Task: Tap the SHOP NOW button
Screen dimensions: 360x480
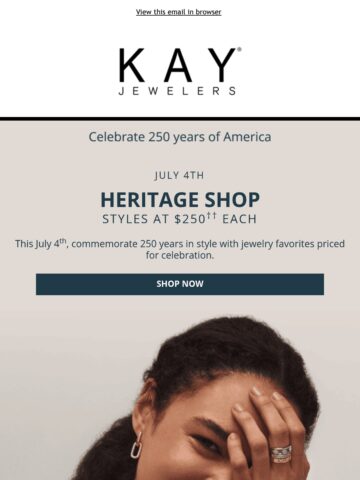Action: click(180, 284)
